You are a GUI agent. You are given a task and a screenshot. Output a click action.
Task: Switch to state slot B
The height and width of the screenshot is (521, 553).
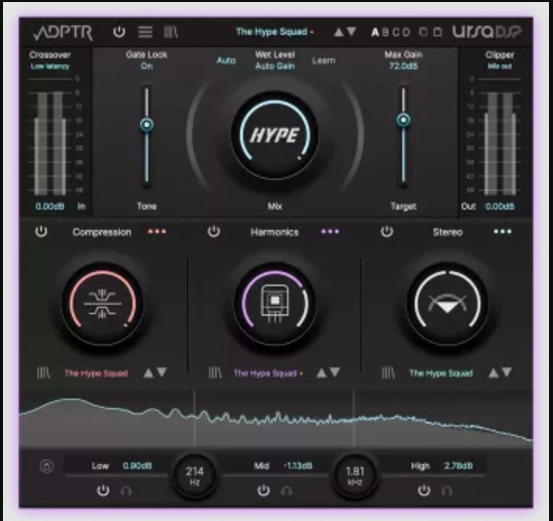point(386,32)
